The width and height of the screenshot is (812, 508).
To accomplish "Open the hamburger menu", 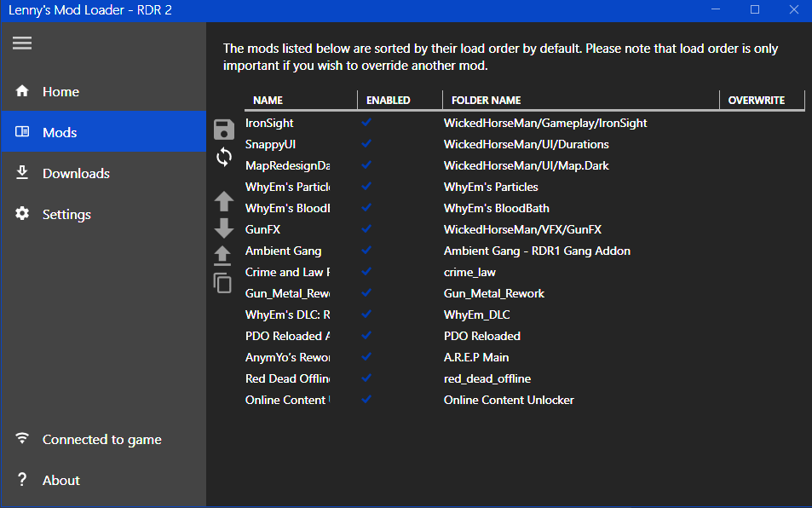I will pos(22,43).
